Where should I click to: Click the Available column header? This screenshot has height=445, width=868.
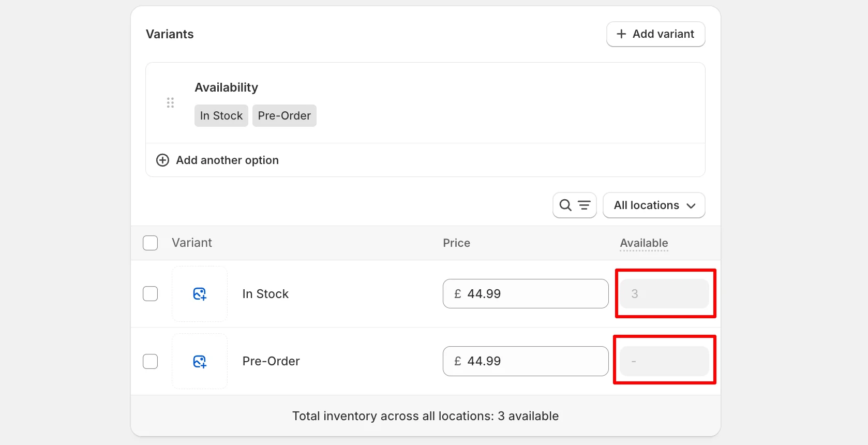tap(644, 243)
